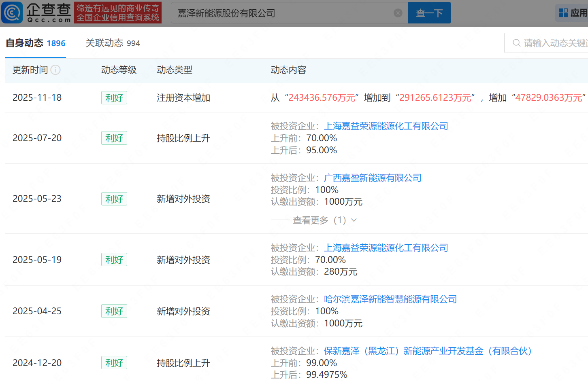
Task: Click the red 缔造有远见的商业传奇 banner
Action: 118,13
